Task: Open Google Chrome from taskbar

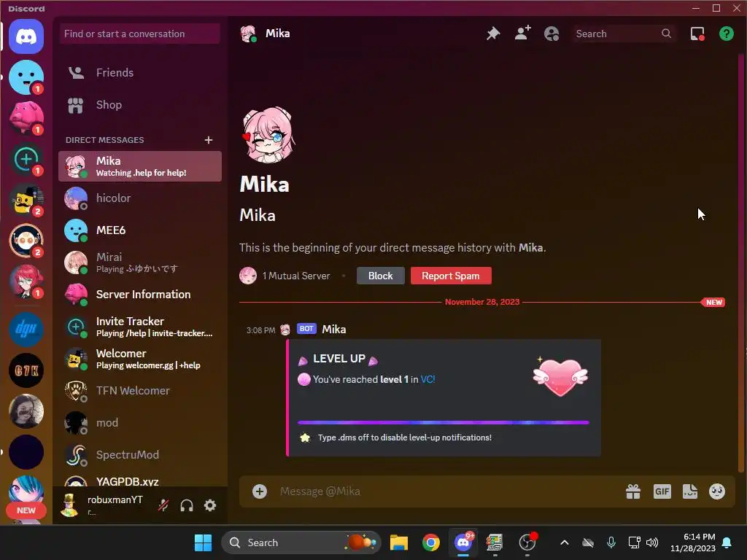Action: coord(430,542)
